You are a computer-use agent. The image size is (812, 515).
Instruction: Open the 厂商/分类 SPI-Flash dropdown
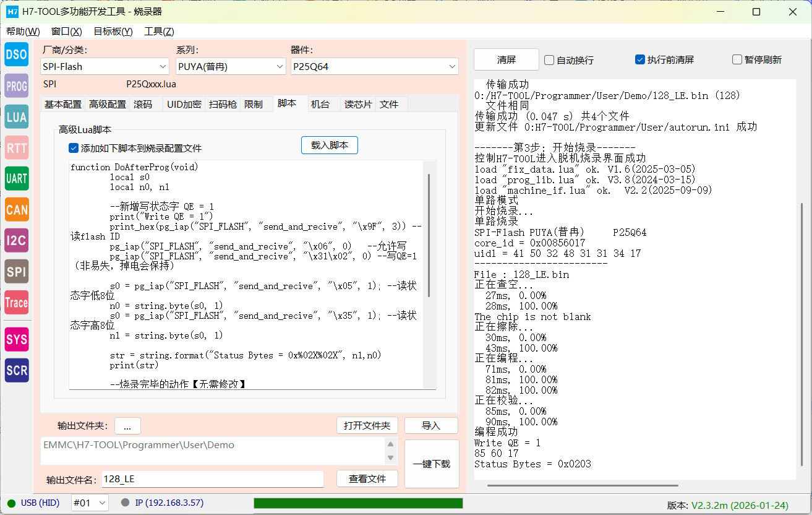pos(164,66)
